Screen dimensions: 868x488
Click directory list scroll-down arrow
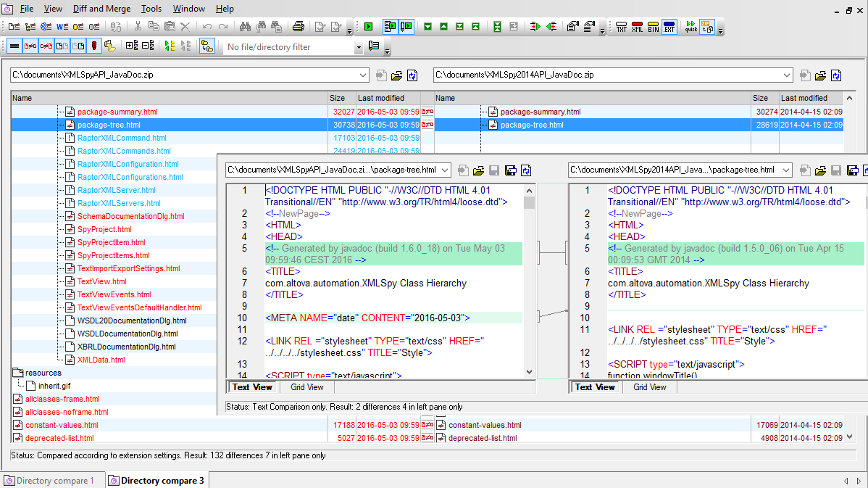850,437
